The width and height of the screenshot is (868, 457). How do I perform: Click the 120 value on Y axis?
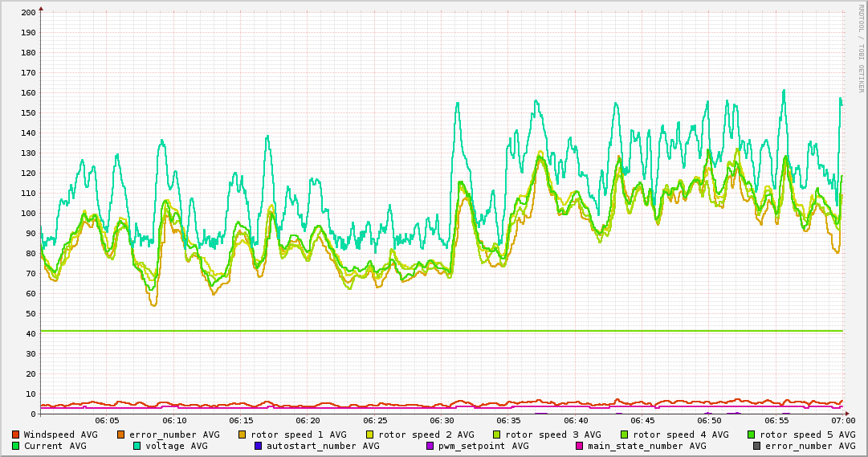click(27, 173)
